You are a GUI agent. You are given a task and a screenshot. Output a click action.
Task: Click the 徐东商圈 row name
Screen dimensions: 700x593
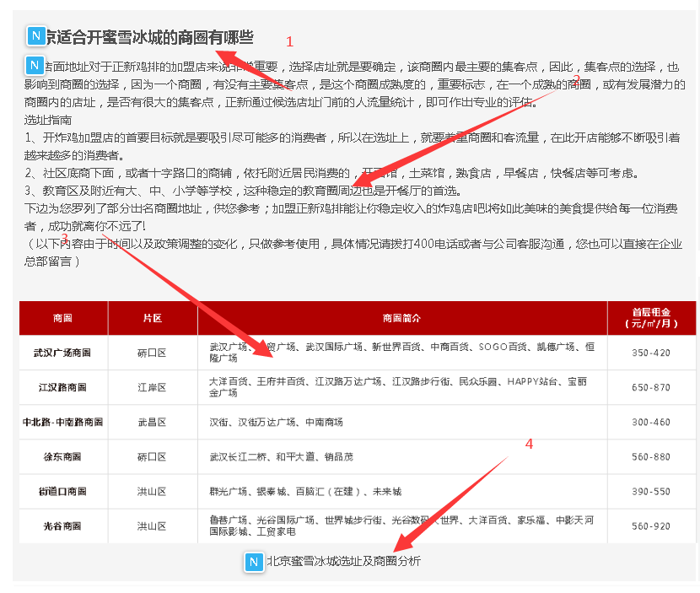62,457
